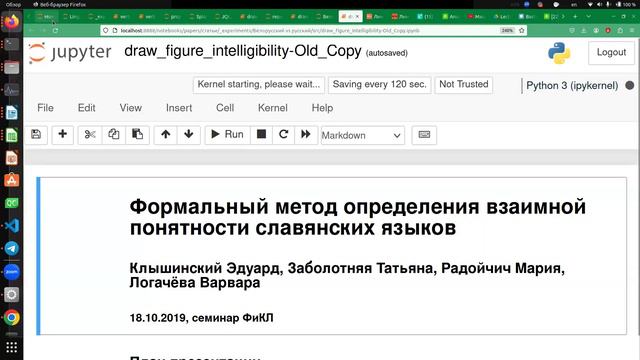Reload the page in Firefox

click(x=55, y=31)
